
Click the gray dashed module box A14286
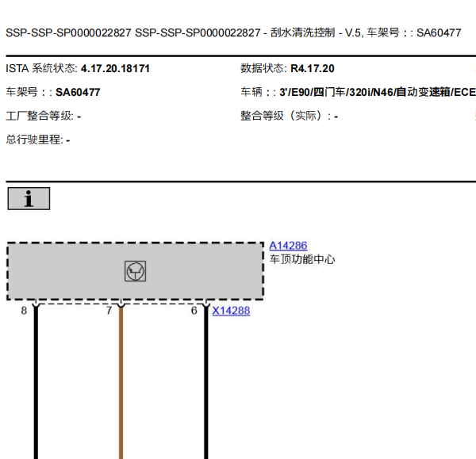coord(136,271)
